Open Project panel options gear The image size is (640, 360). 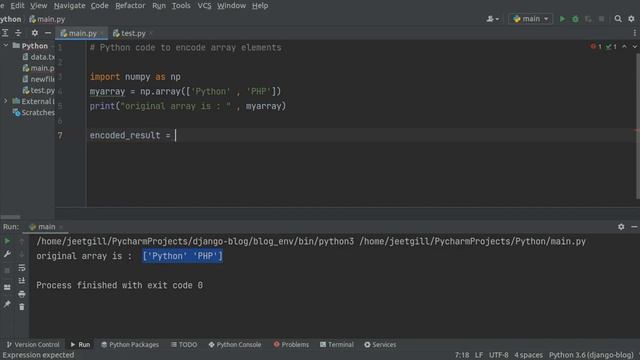pos(35,33)
